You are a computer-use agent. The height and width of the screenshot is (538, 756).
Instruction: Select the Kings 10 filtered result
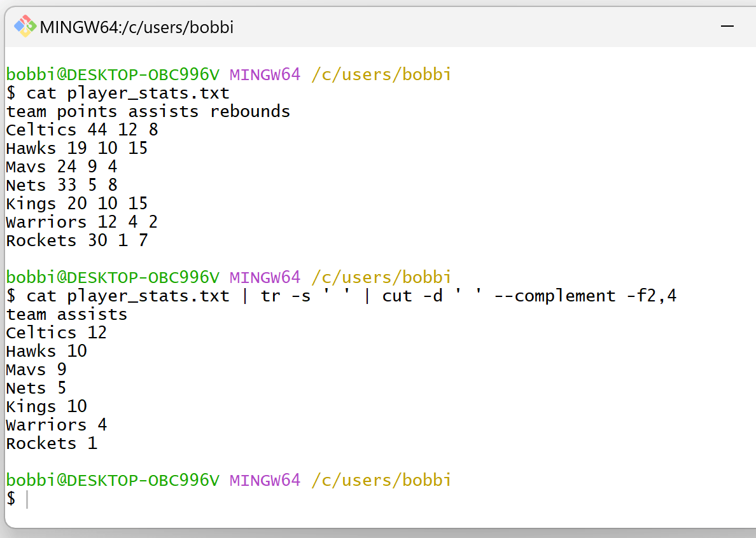pyautogui.click(x=47, y=406)
